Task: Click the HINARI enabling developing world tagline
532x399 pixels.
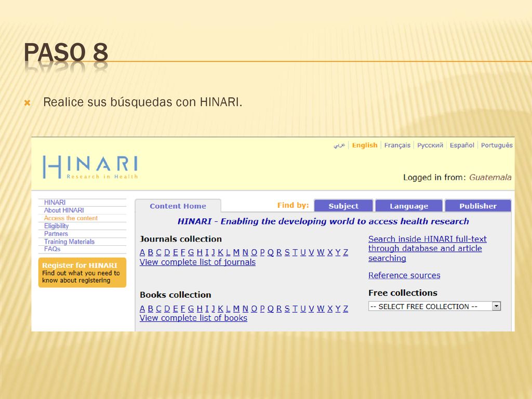Action: tap(323, 221)
